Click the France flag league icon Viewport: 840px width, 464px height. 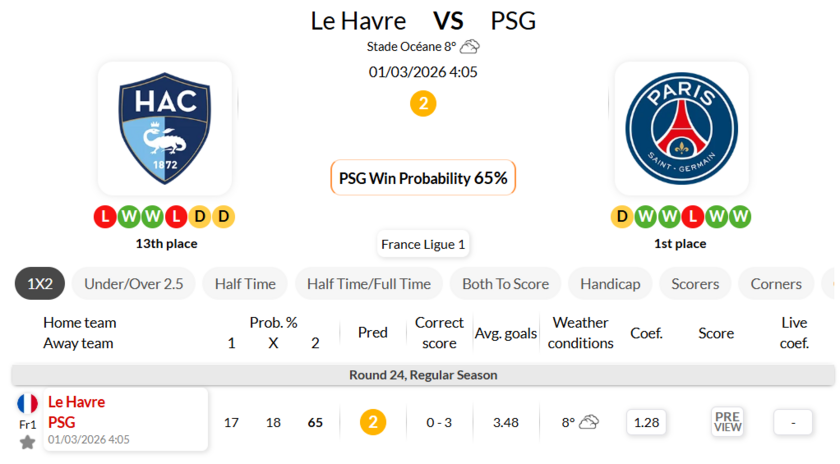coord(28,403)
